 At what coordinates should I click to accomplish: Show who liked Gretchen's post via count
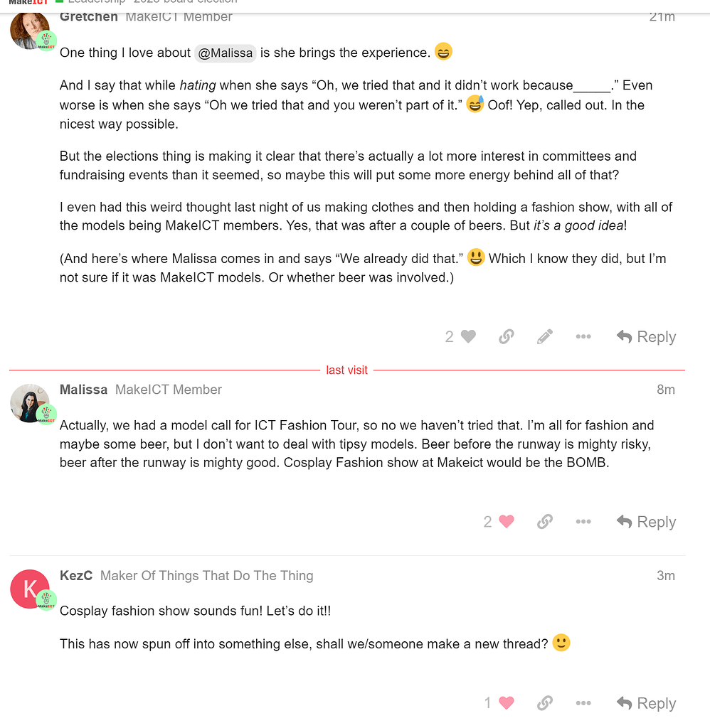pos(449,337)
